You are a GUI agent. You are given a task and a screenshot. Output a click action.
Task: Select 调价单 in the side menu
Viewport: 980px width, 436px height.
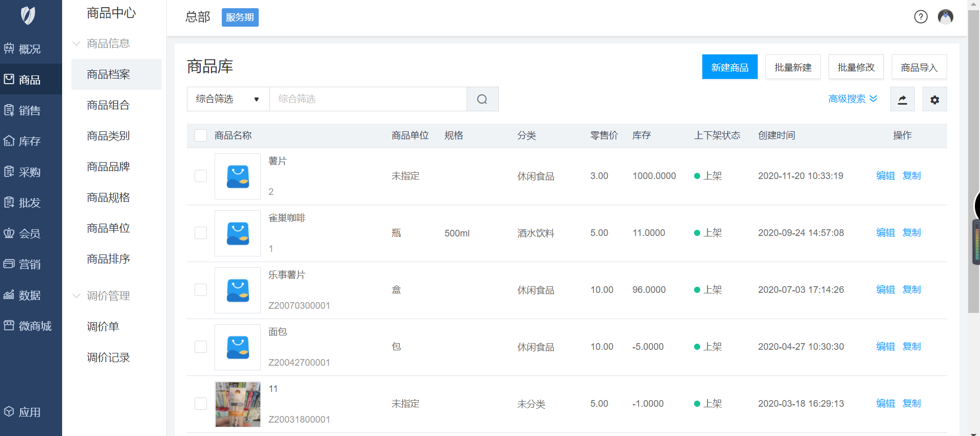coord(103,327)
